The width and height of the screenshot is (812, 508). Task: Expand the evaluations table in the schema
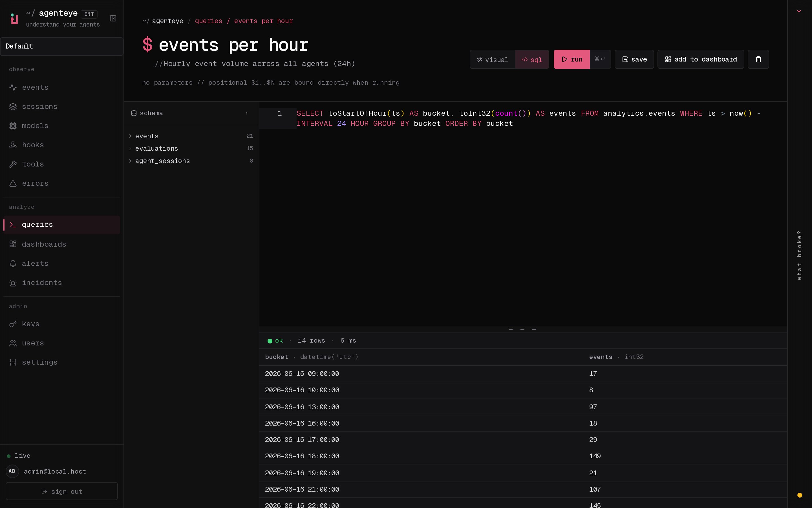(191, 148)
